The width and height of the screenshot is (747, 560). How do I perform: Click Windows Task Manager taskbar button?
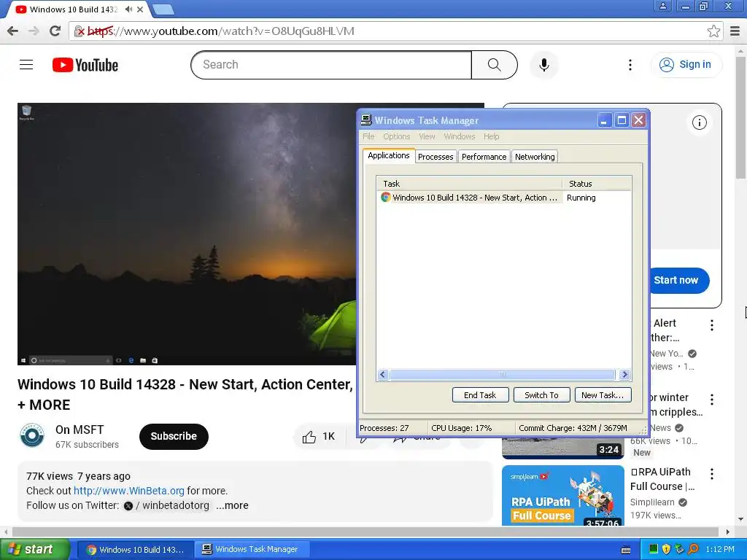tap(252, 550)
